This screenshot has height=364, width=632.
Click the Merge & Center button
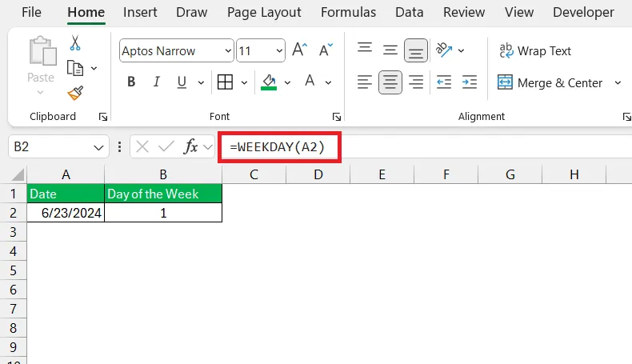point(550,82)
